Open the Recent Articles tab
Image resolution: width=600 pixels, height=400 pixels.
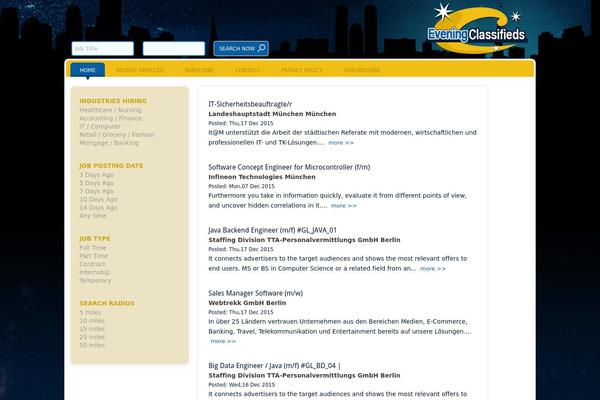tap(140, 70)
